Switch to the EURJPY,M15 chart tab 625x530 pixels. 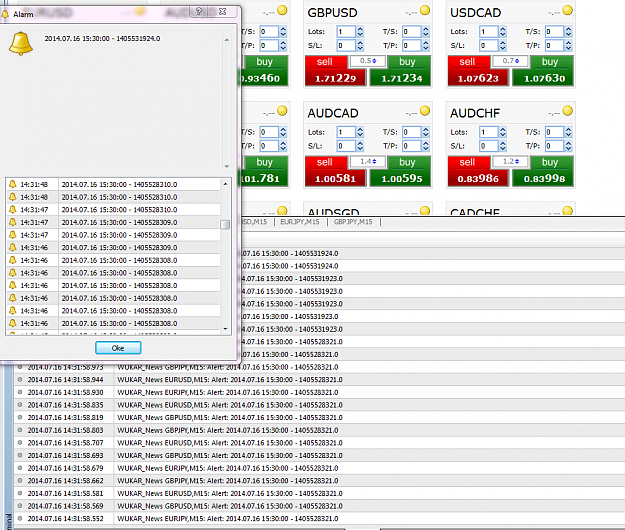click(x=300, y=222)
